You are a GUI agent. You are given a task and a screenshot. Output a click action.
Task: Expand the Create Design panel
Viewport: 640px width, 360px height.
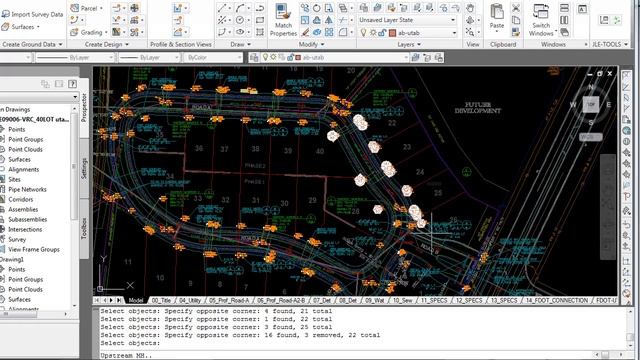pos(107,44)
